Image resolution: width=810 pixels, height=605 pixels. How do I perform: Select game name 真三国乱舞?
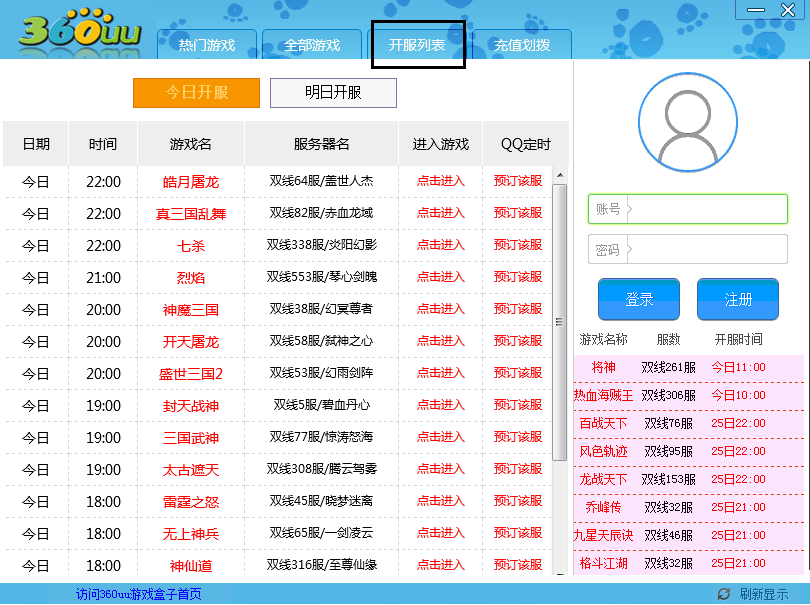pyautogui.click(x=191, y=214)
